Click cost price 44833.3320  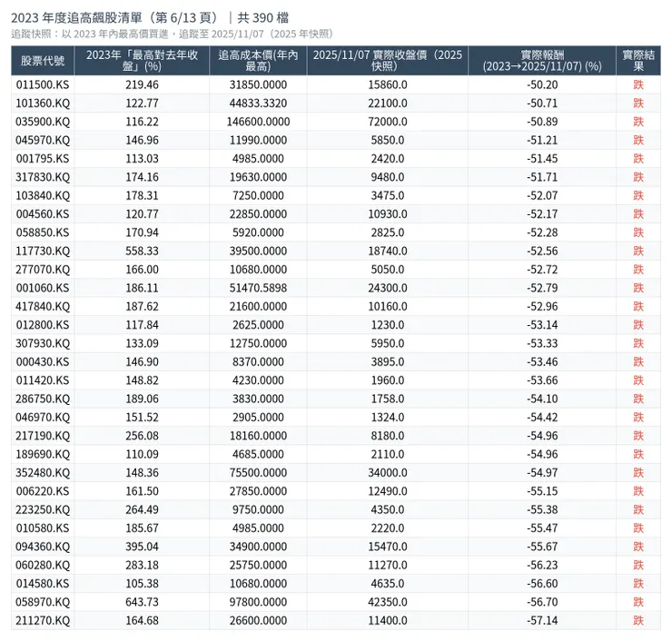tap(258, 104)
